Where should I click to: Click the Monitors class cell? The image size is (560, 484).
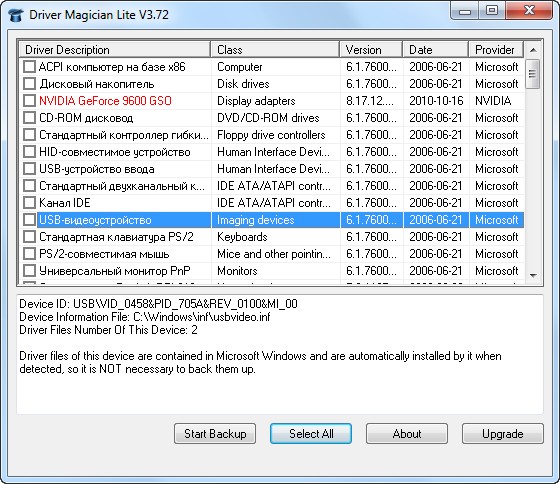[x=237, y=271]
